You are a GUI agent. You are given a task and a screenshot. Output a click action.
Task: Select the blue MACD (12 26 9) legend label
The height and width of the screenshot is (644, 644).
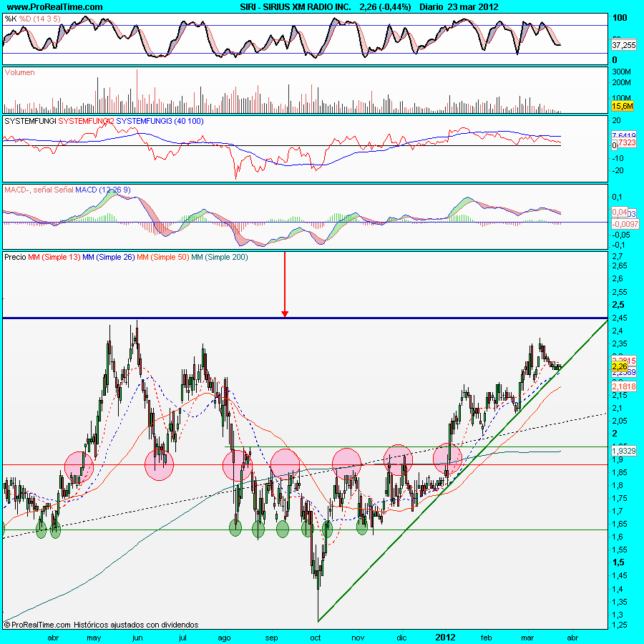click(x=102, y=190)
